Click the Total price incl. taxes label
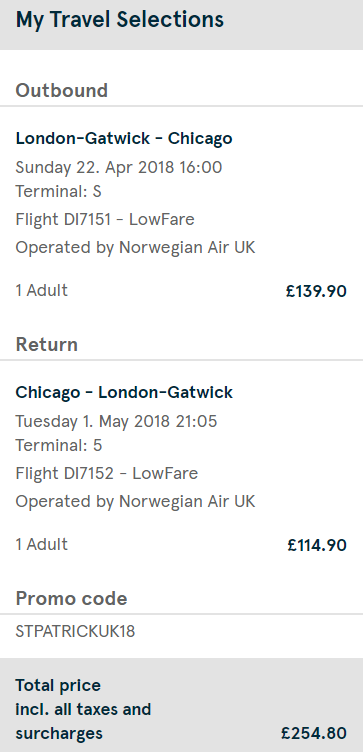Image resolution: width=363 pixels, height=752 pixels. point(83,709)
